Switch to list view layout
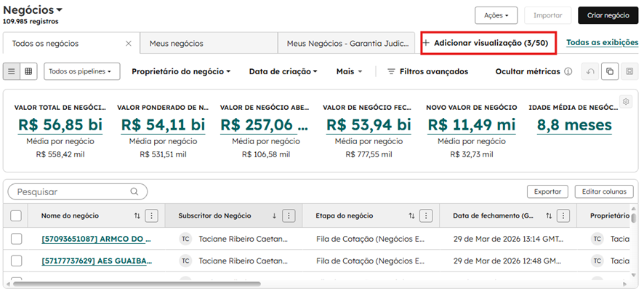This screenshot has width=644, height=297. (x=12, y=71)
